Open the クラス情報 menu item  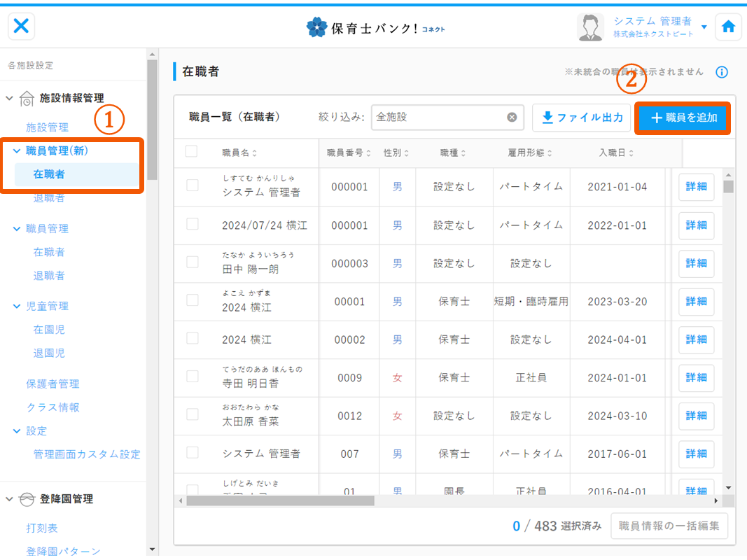tap(53, 407)
